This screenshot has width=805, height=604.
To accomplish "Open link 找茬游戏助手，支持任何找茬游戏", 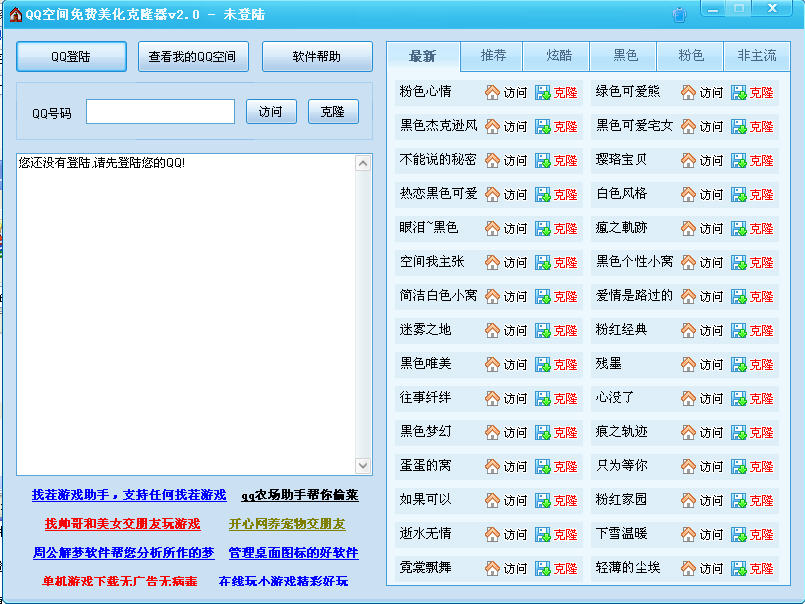I will (x=129, y=495).
